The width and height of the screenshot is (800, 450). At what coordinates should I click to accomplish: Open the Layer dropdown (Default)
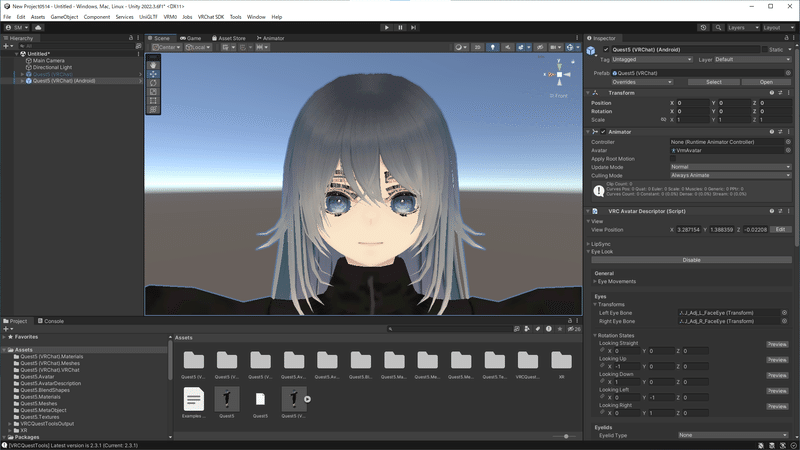point(753,60)
